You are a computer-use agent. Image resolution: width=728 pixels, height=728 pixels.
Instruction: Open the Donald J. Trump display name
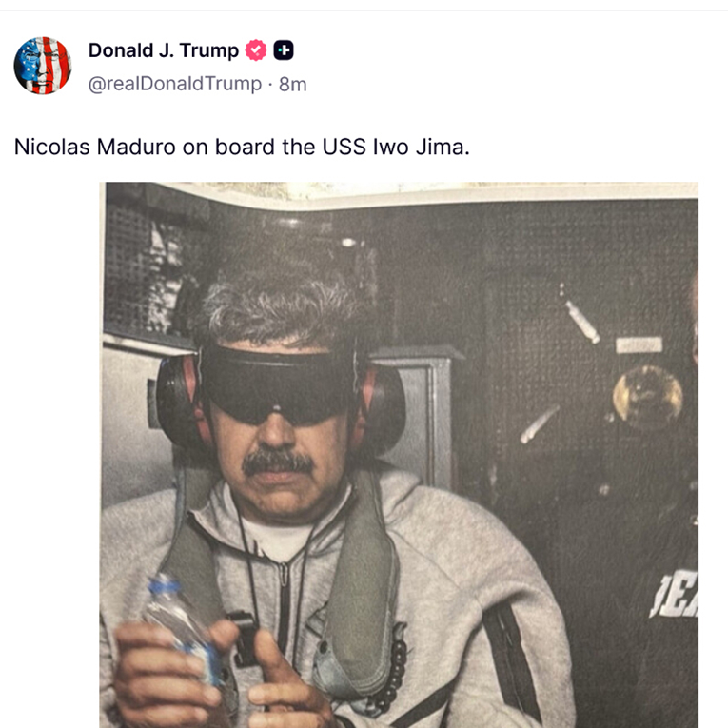(x=164, y=50)
